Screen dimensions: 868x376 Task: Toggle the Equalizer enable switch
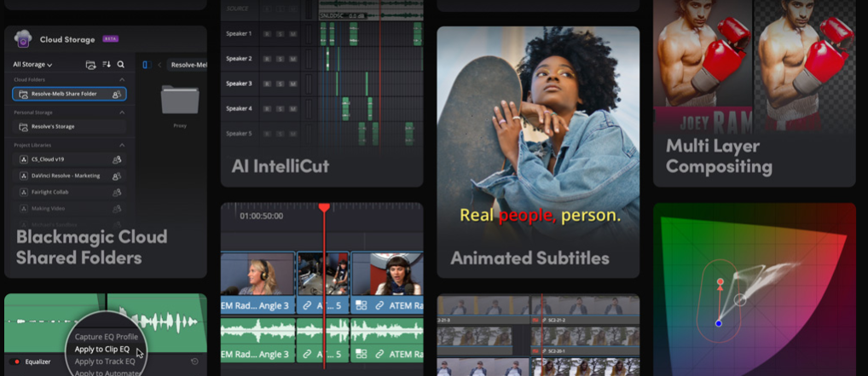coord(14,362)
